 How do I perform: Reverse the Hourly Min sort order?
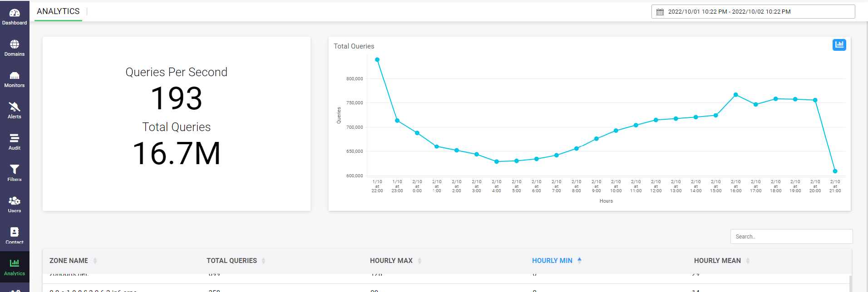coord(552,261)
